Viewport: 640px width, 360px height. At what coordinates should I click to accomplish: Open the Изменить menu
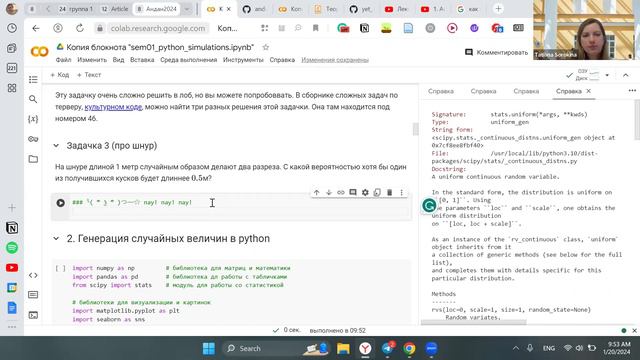point(92,60)
